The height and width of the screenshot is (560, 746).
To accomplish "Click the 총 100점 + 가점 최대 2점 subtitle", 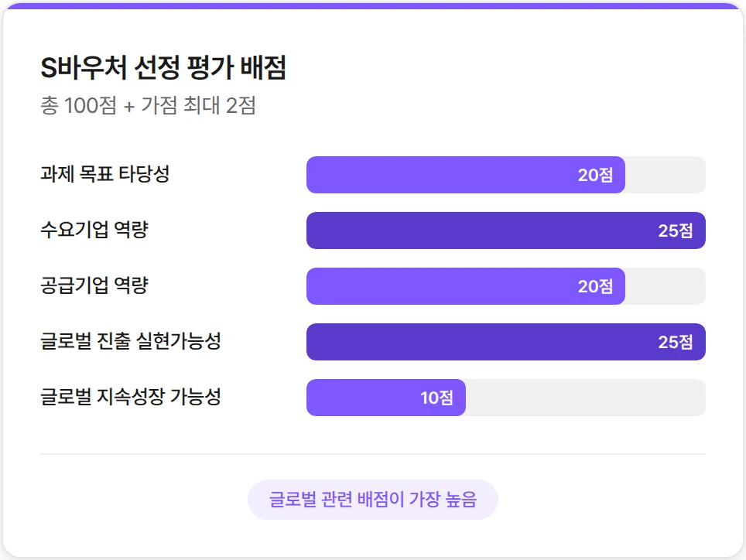I will pos(148,105).
